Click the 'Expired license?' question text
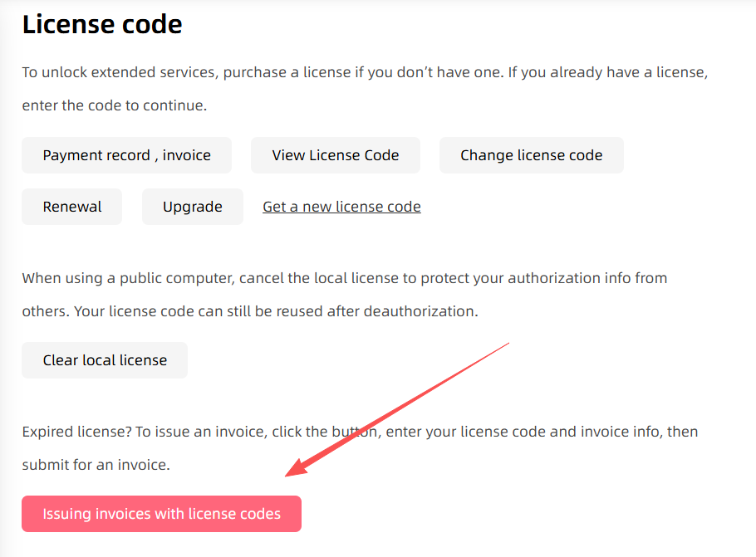Screen dimensions: 756x557 [x=76, y=432]
